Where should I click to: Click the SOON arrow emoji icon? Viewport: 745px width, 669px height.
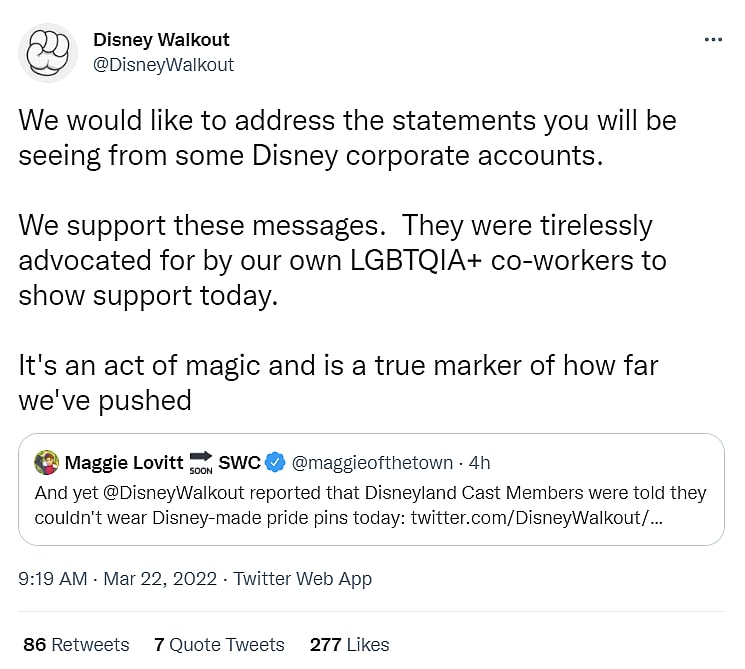click(201, 463)
